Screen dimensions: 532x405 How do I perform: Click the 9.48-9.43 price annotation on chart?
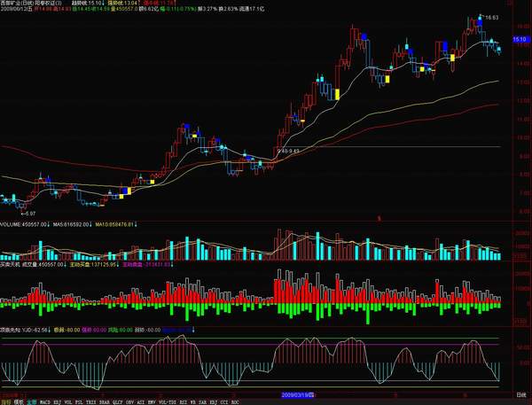[x=288, y=151]
